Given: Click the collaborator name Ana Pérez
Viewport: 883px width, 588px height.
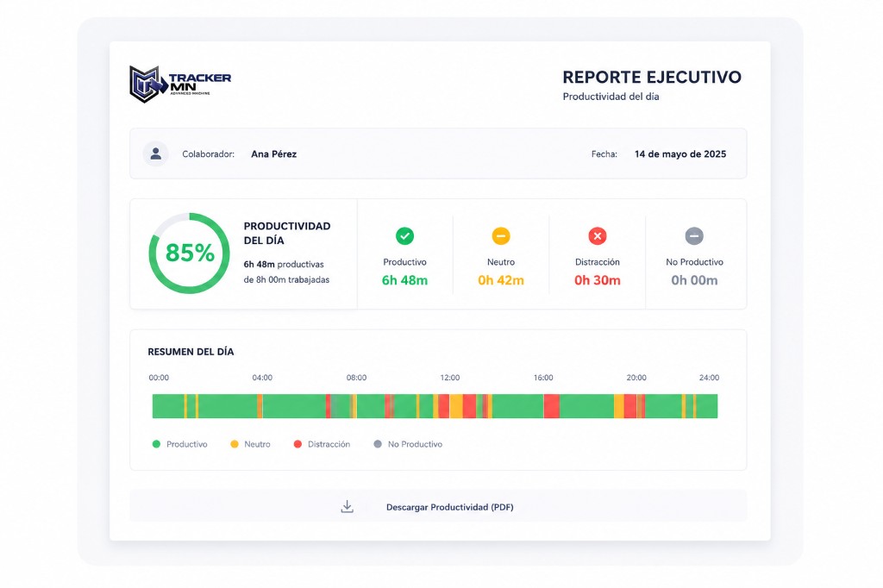Looking at the screenshot, I should (273, 154).
